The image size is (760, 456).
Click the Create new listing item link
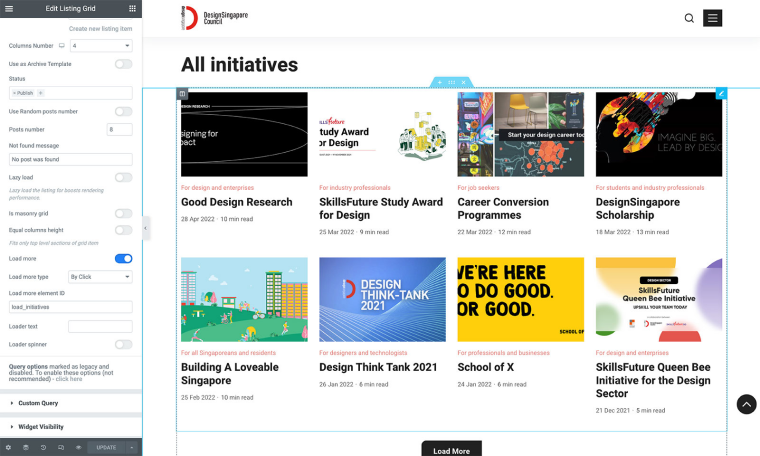pos(100,29)
